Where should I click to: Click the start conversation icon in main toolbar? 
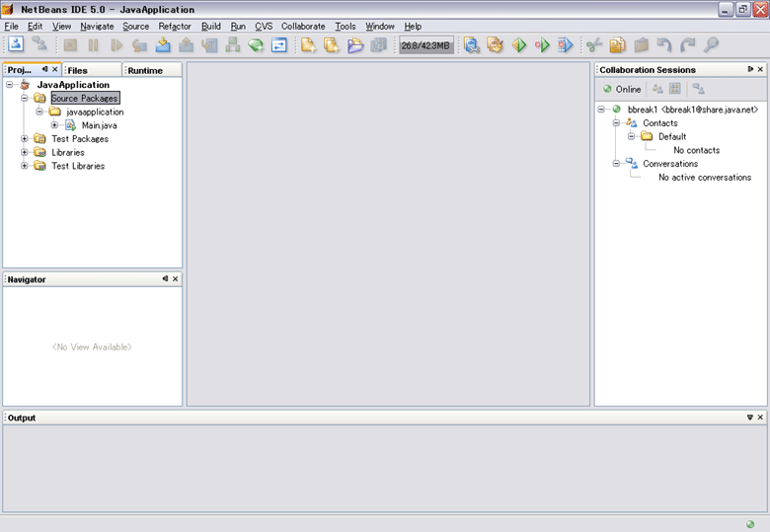coord(39,44)
